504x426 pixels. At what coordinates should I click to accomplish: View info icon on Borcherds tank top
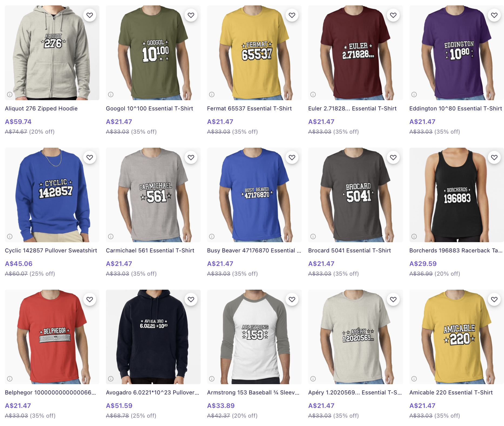tap(414, 236)
